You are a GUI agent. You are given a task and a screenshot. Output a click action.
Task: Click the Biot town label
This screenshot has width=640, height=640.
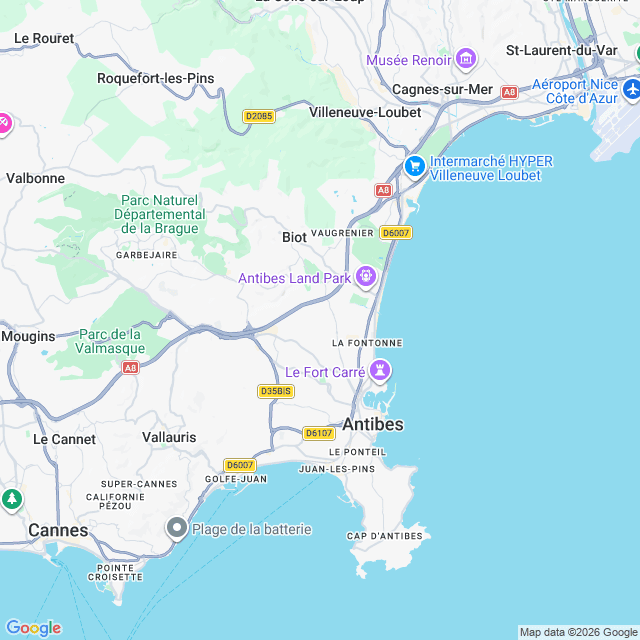coord(294,238)
